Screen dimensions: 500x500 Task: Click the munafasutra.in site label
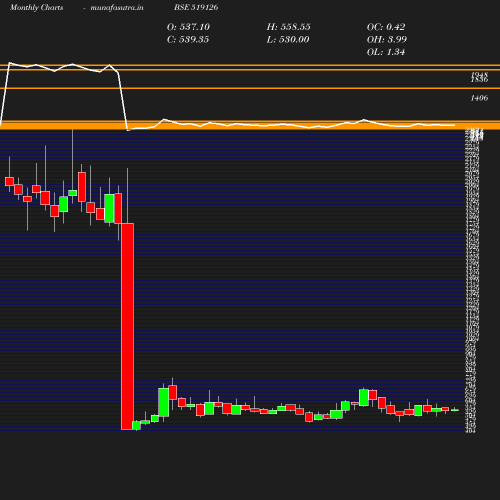click(117, 7)
